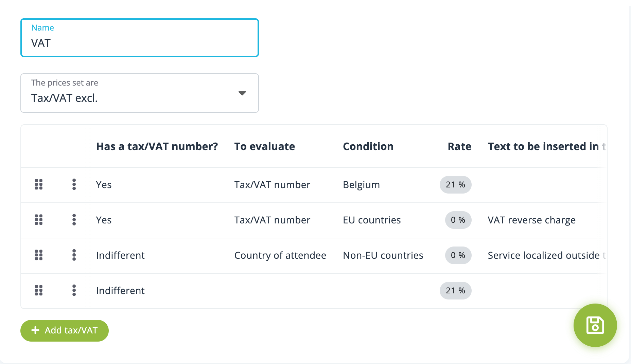Open the three-dot menu on the Non-EU countries row
This screenshot has height=364, width=631.
point(74,255)
